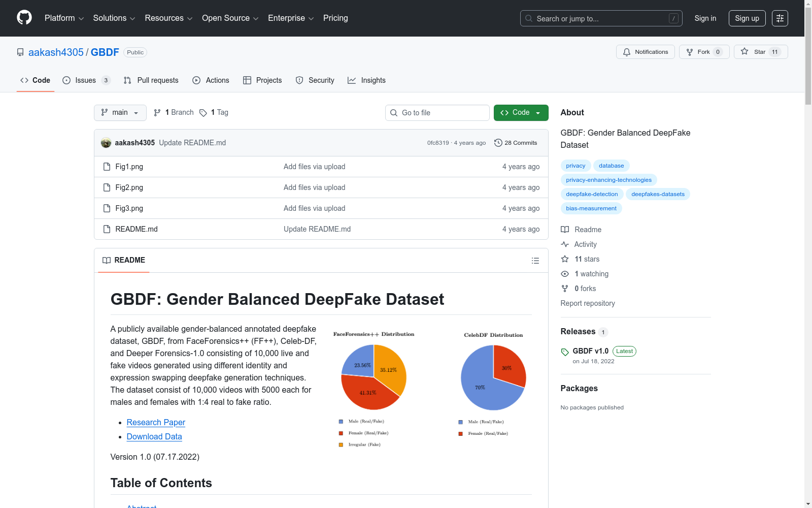Open the main branch selector dropdown
The height and width of the screenshot is (508, 812).
(x=120, y=113)
